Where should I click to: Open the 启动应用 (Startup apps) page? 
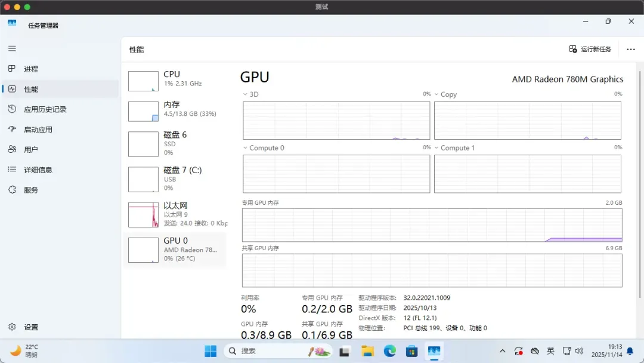38,130
